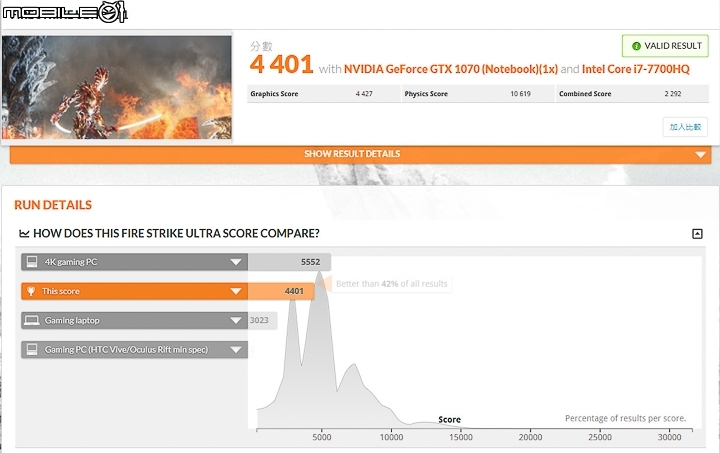Click the desktop icon in Gaming PC HTC Vive row
This screenshot has height=453, width=720.
pos(32,349)
